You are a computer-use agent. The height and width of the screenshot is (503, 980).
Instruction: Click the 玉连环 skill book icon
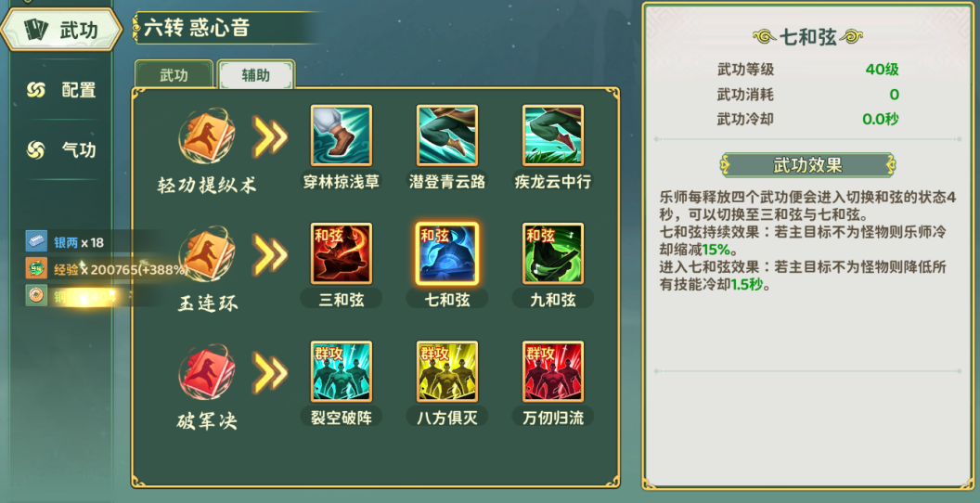207,254
